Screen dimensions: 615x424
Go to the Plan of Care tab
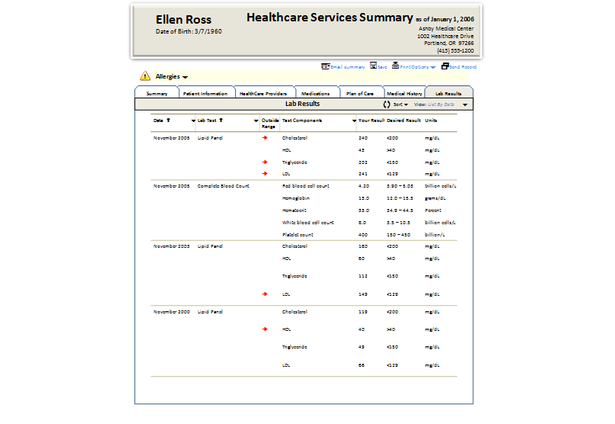[x=360, y=93]
